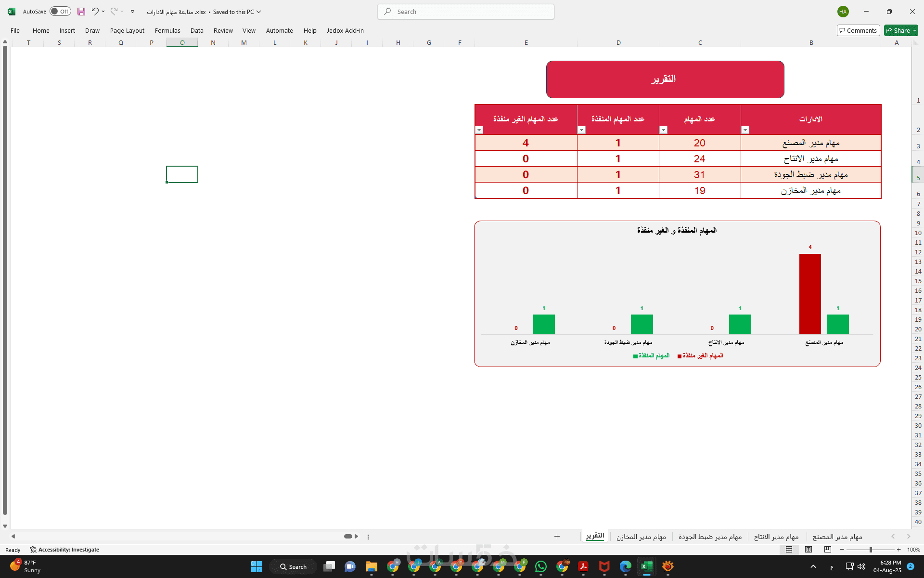This screenshot has width=924, height=578.
Task: Add a new sheet with plus icon
Action: (557, 537)
